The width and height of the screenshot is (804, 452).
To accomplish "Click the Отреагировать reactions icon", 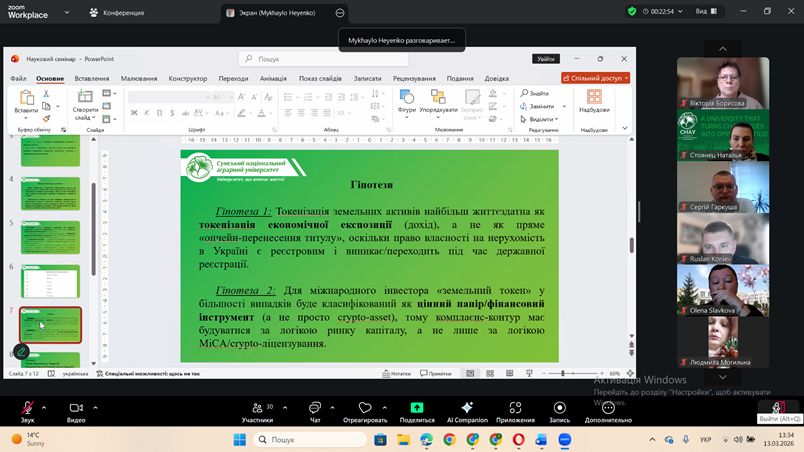I will tap(364, 408).
